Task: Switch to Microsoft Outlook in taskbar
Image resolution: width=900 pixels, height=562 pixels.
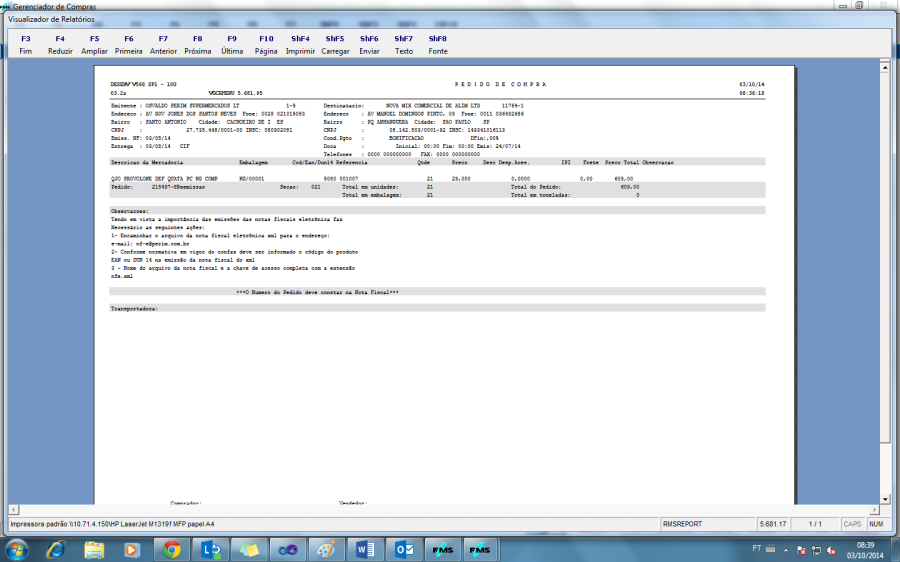Action: tap(404, 550)
